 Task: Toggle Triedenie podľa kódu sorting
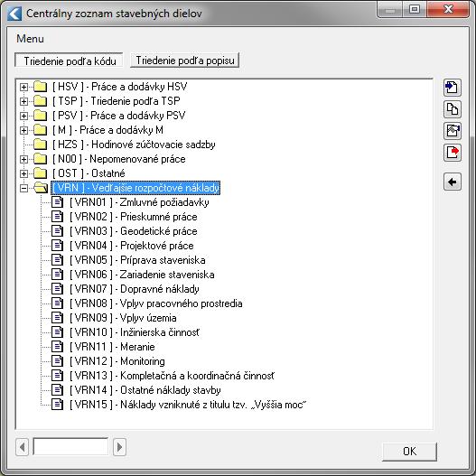point(70,61)
